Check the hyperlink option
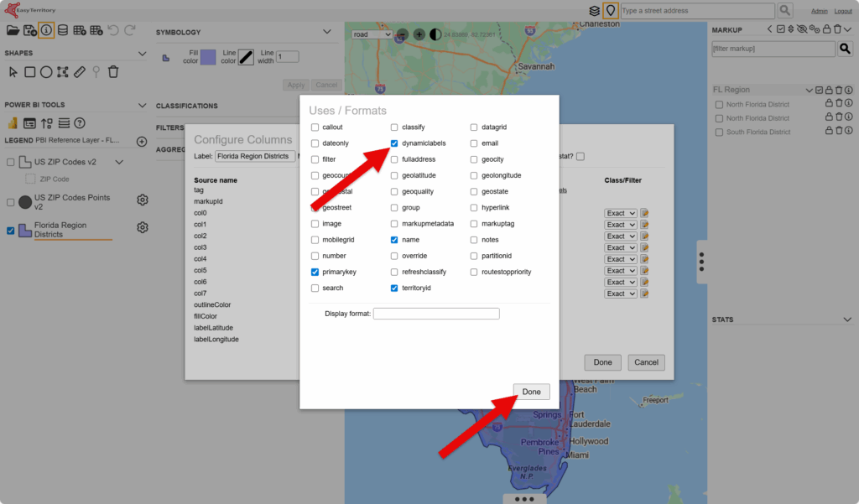Image resolution: width=859 pixels, height=504 pixels. (x=474, y=208)
